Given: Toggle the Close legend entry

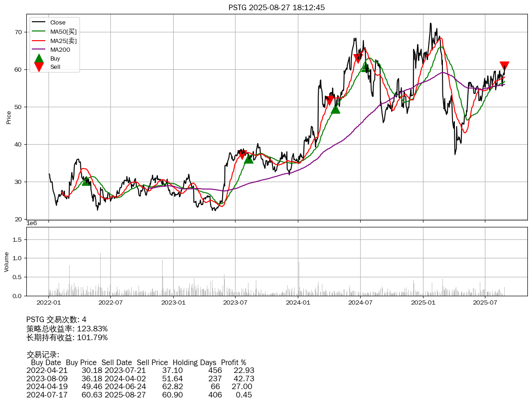Looking at the screenshot, I should (x=58, y=23).
